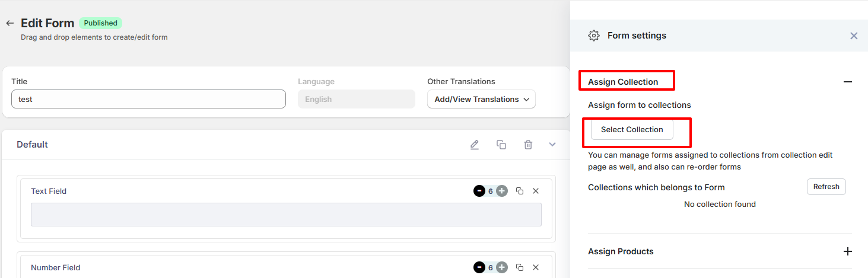Duplicate the Default section using copy icon
This screenshot has width=868, height=278.
tap(501, 145)
